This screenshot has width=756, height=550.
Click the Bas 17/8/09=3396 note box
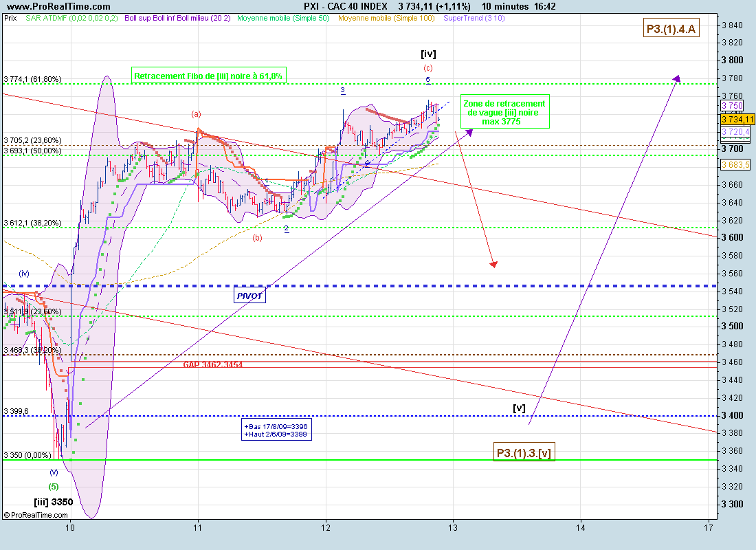(x=277, y=430)
